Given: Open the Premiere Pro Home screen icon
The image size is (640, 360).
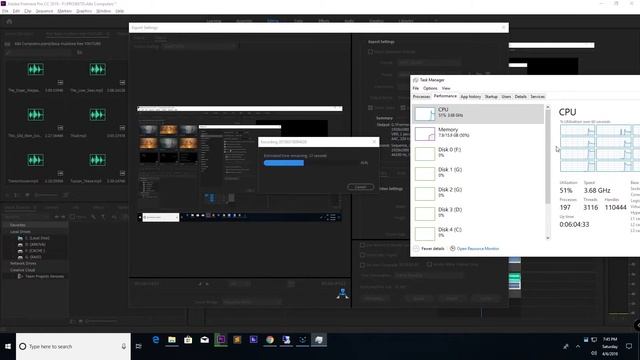Looking at the screenshot, I should (9, 21).
